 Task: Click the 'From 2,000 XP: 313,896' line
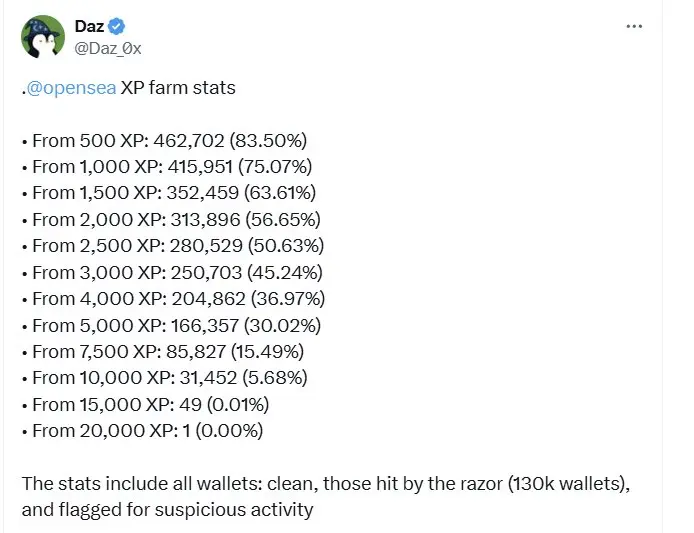(x=171, y=220)
